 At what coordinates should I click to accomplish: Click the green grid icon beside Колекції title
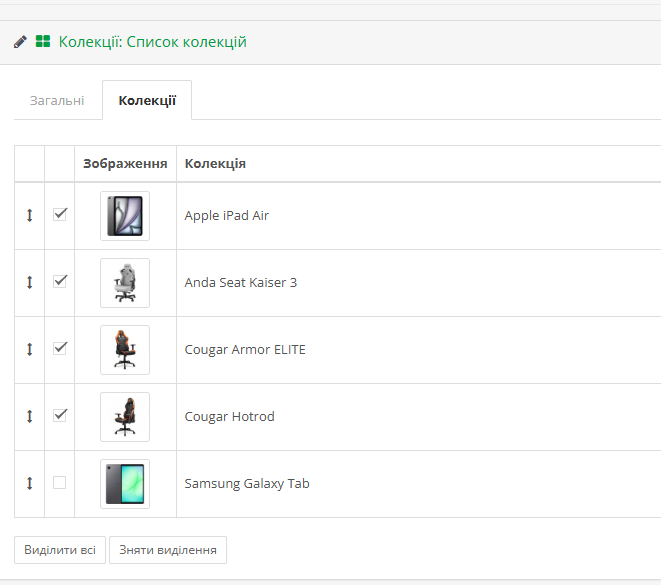coord(43,41)
